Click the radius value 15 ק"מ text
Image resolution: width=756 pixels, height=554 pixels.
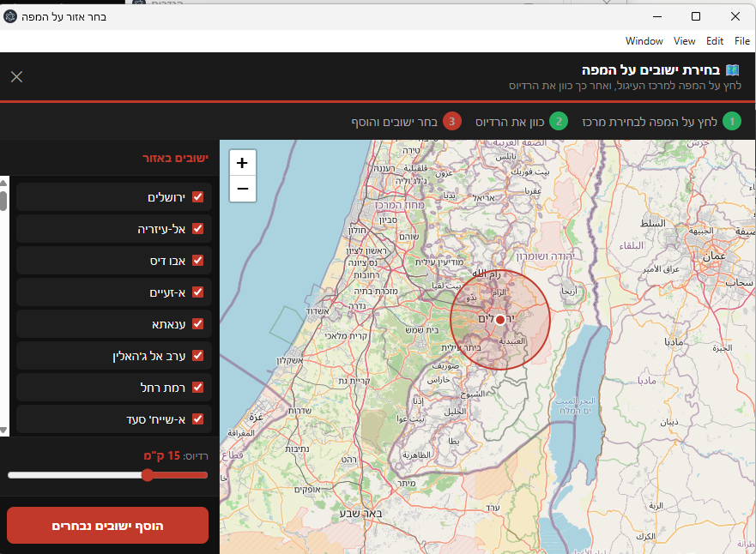[162, 455]
